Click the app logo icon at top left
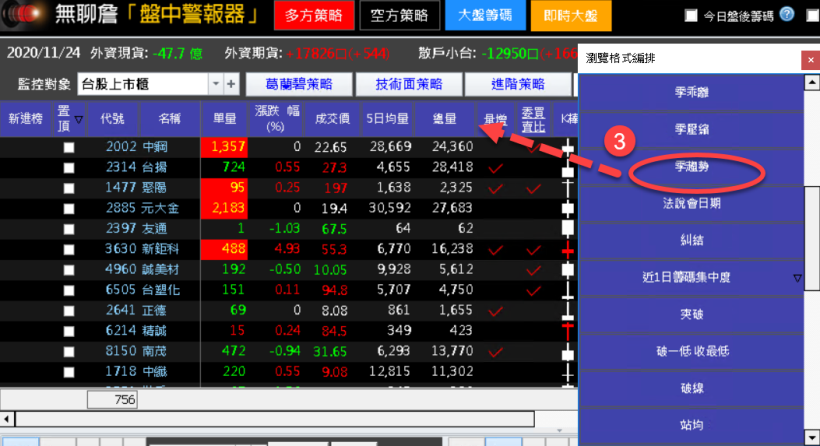The width and height of the screenshot is (820, 446). [24, 16]
